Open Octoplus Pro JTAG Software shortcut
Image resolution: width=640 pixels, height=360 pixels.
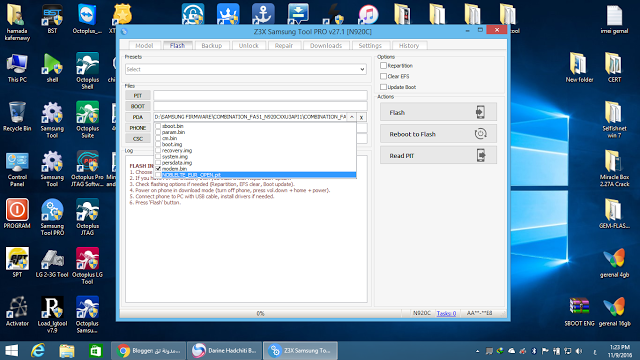click(x=87, y=169)
